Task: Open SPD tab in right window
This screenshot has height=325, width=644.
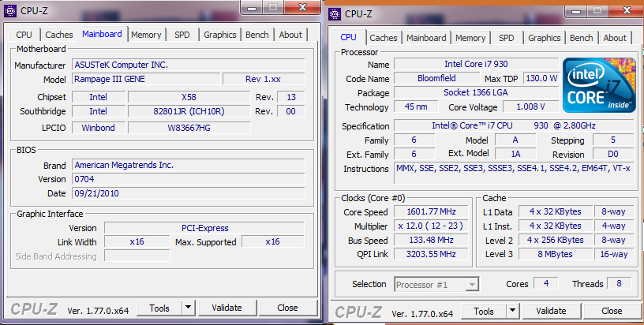Action: point(507,38)
